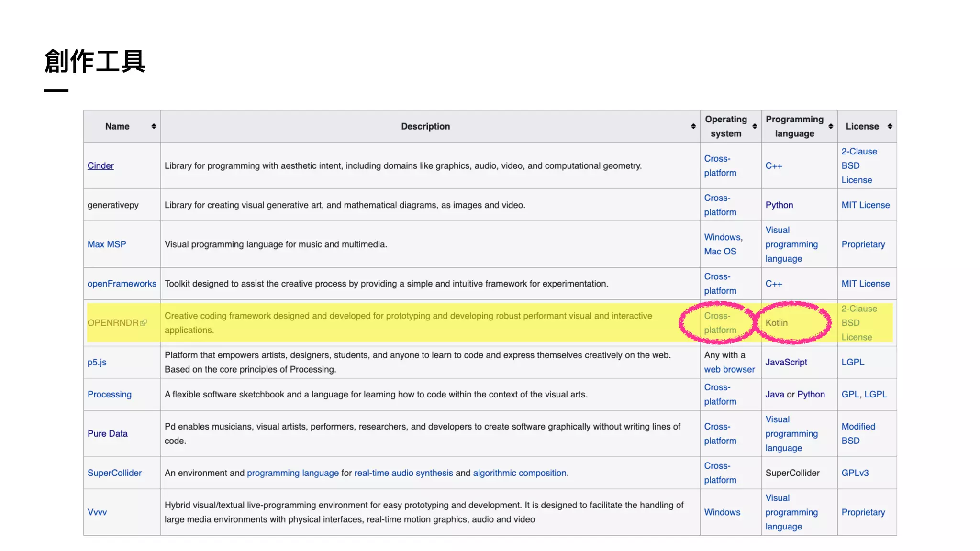This screenshot has width=980, height=551.
Task: Click Windows, Mac OS link in Max MSP row
Action: pyautogui.click(x=723, y=244)
